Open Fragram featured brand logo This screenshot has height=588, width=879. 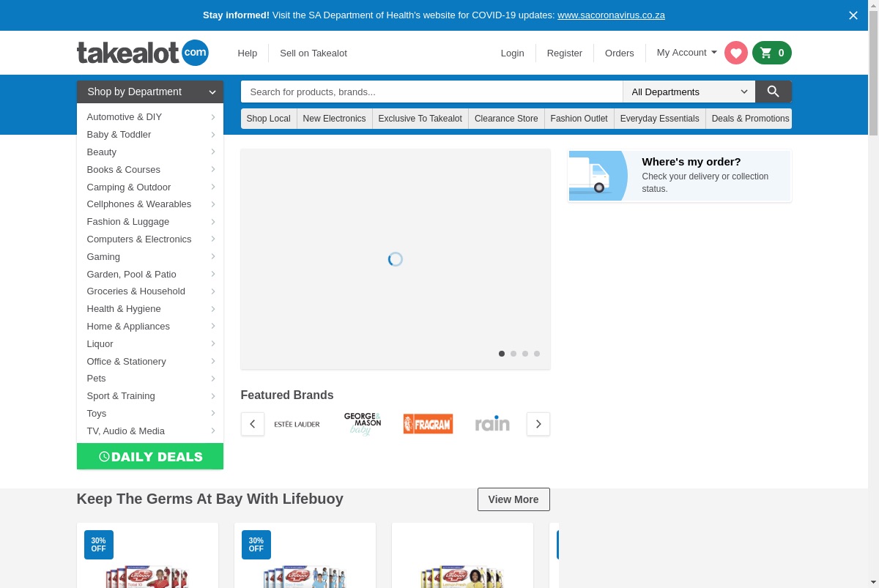click(428, 424)
